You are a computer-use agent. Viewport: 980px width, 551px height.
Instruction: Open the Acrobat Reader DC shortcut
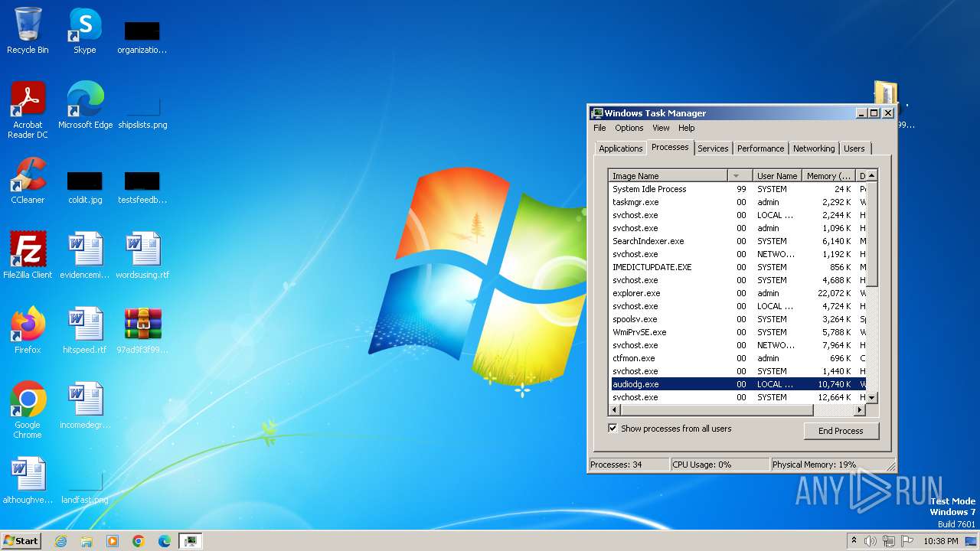pyautogui.click(x=28, y=110)
